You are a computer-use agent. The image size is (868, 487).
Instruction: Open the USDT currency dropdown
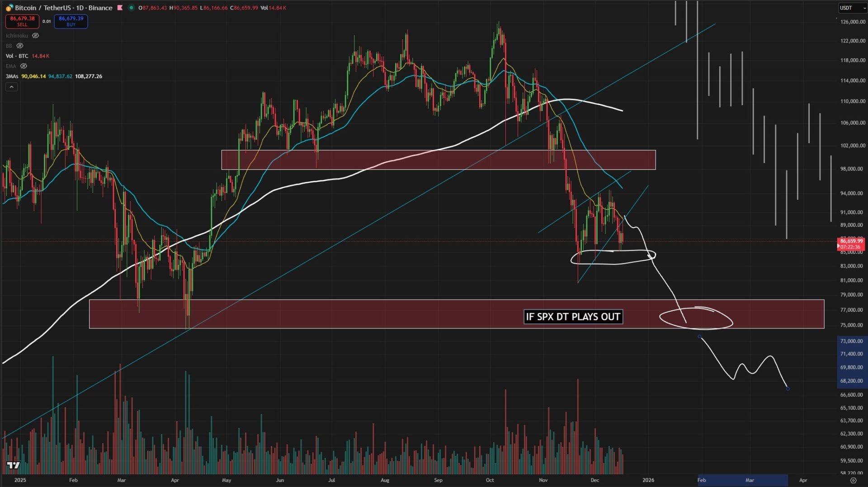tap(852, 8)
